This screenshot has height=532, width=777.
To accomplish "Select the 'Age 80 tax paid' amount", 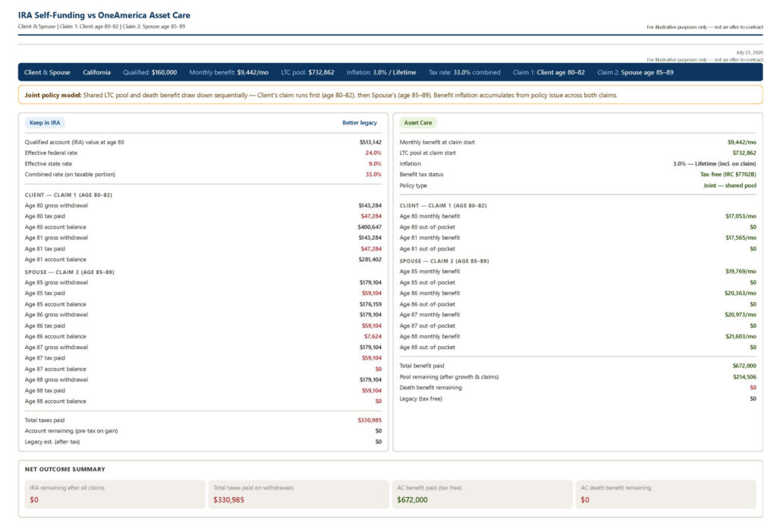I will point(370,216).
